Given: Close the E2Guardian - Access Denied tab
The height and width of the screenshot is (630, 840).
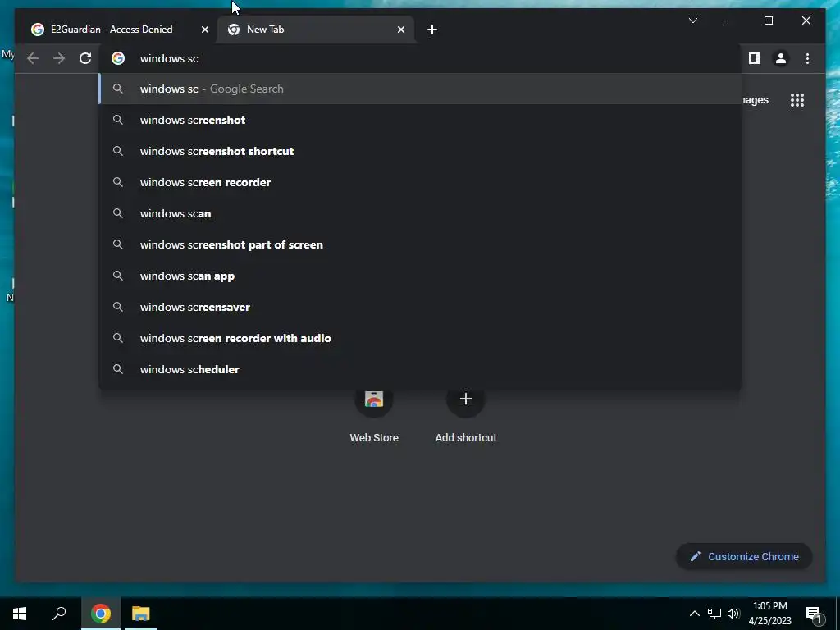Looking at the screenshot, I should [x=204, y=30].
